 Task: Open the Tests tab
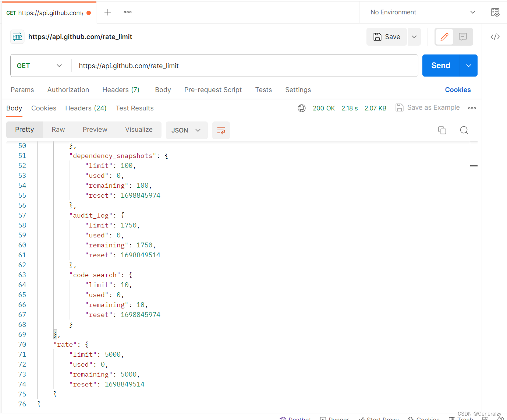pos(263,90)
